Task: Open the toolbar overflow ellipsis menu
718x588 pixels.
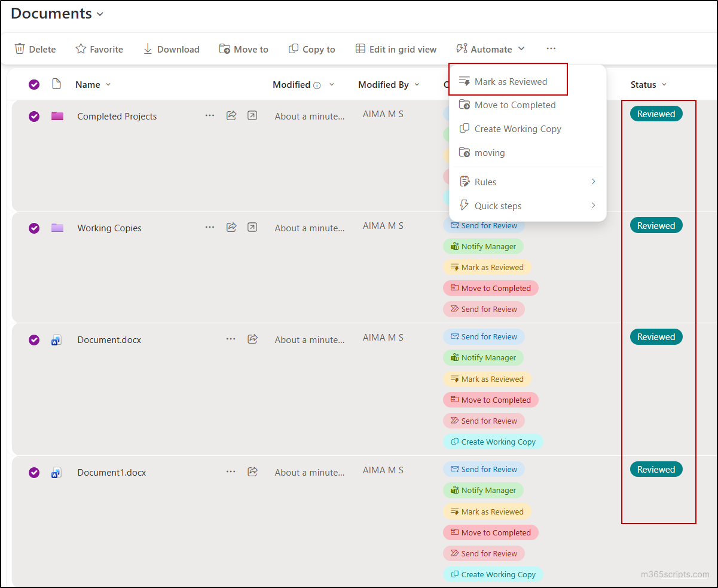Action: click(x=551, y=48)
